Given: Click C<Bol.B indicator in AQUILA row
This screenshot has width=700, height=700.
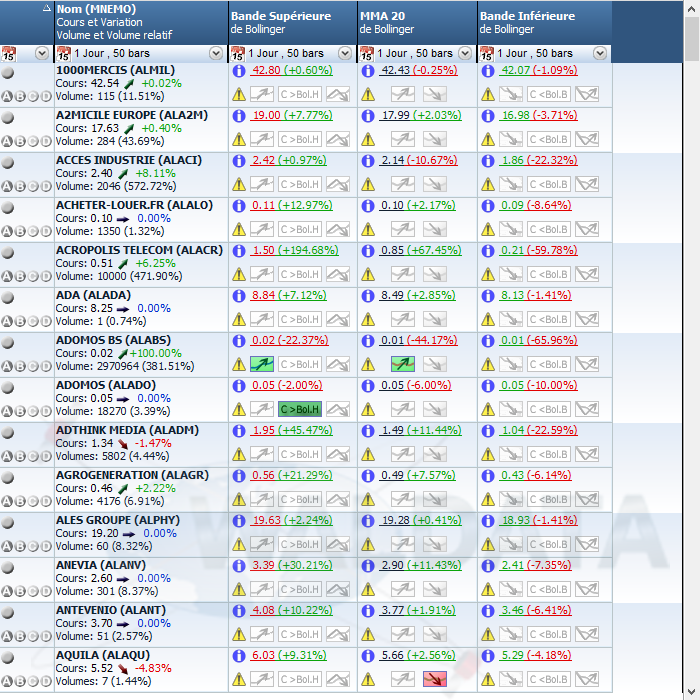Looking at the screenshot, I should point(549,679).
